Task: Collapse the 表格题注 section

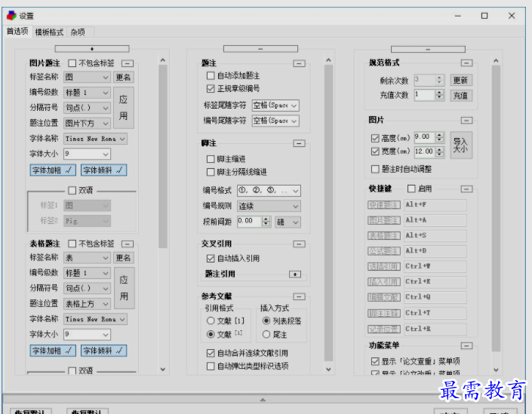Action: 128,244
